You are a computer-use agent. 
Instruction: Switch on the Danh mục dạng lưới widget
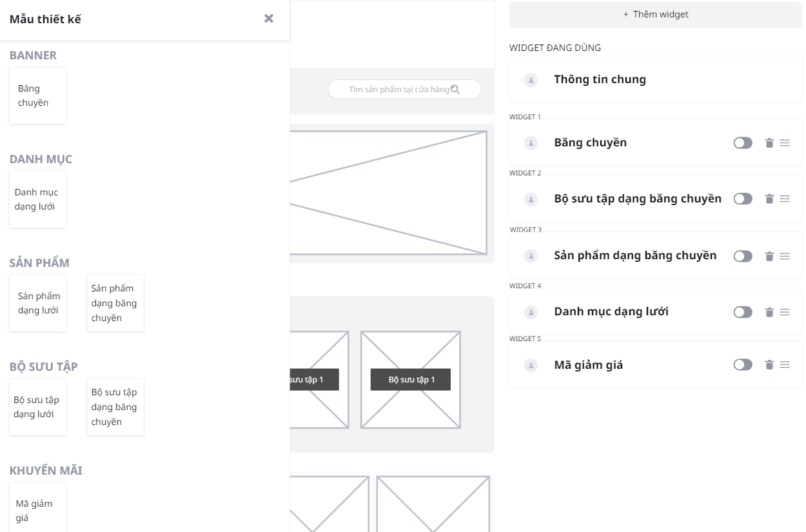tap(743, 312)
